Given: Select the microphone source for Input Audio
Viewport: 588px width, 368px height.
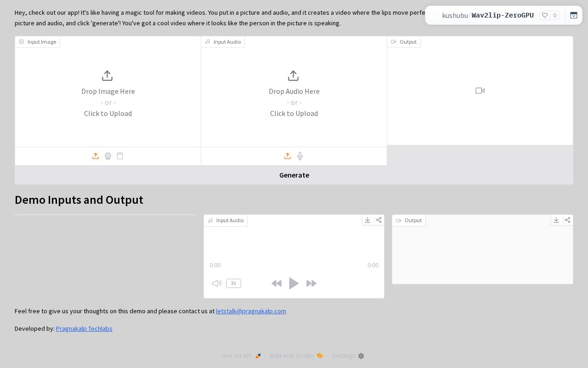Looking at the screenshot, I should tap(300, 156).
